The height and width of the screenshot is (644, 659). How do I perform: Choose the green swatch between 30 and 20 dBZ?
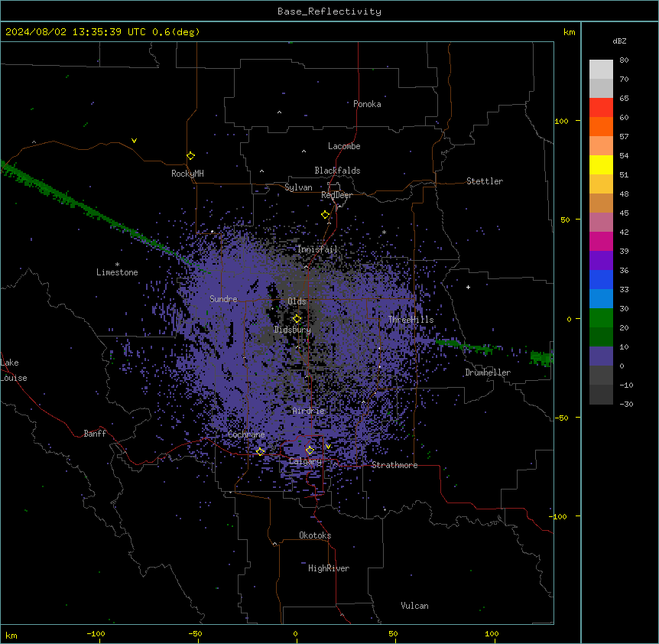[x=601, y=318]
